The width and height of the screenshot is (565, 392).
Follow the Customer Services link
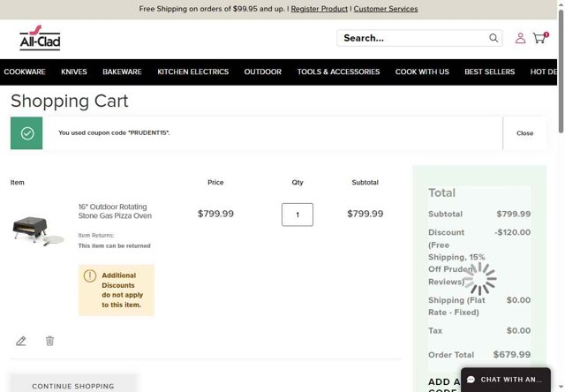(386, 9)
